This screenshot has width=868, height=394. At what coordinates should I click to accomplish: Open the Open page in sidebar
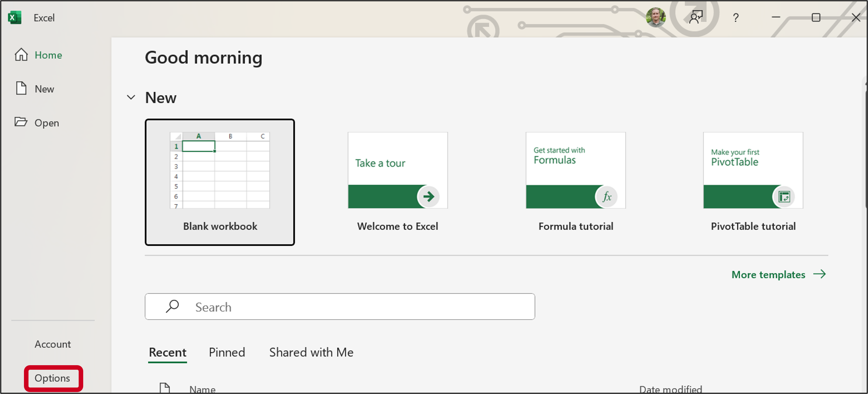coord(37,123)
